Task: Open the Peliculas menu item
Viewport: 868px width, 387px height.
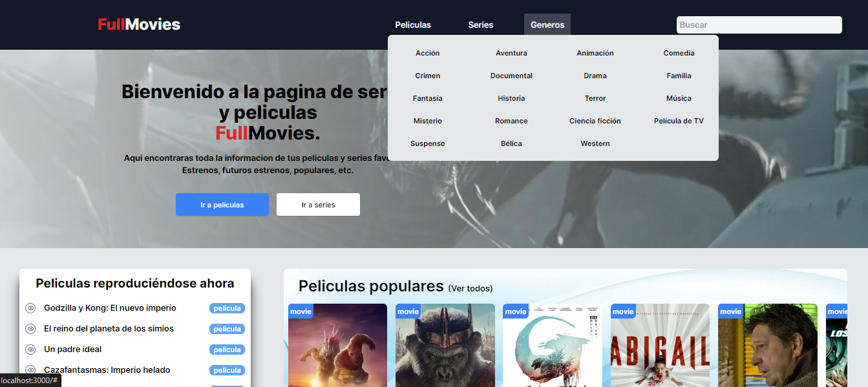Action: 413,25
